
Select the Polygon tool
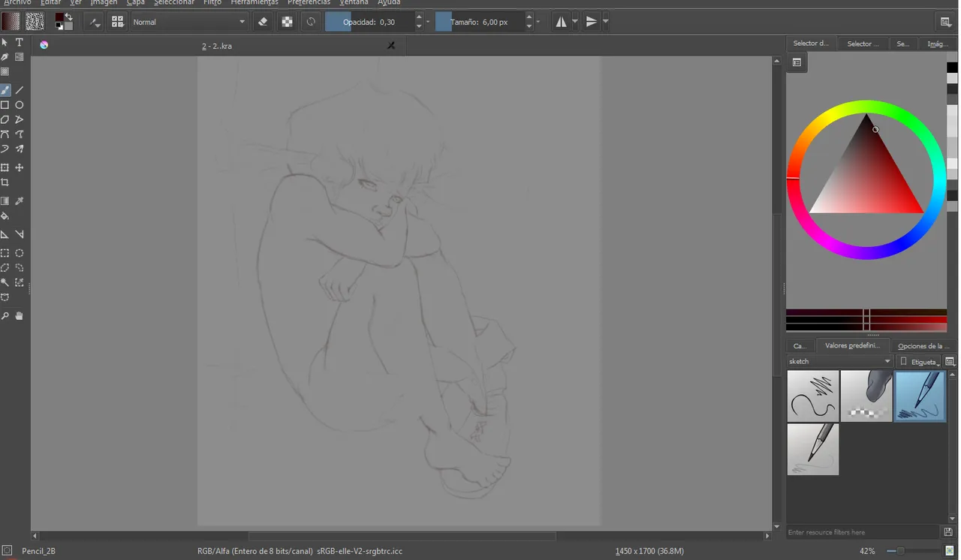5,119
